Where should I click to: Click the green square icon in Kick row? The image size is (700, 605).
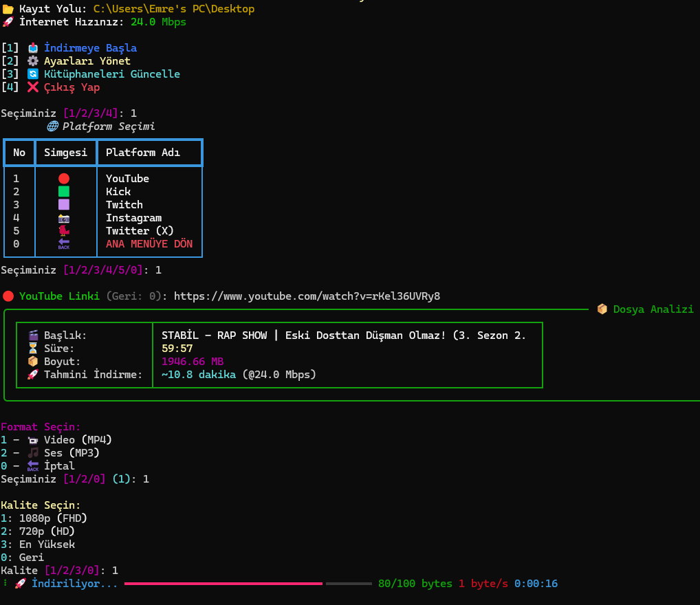[x=64, y=192]
